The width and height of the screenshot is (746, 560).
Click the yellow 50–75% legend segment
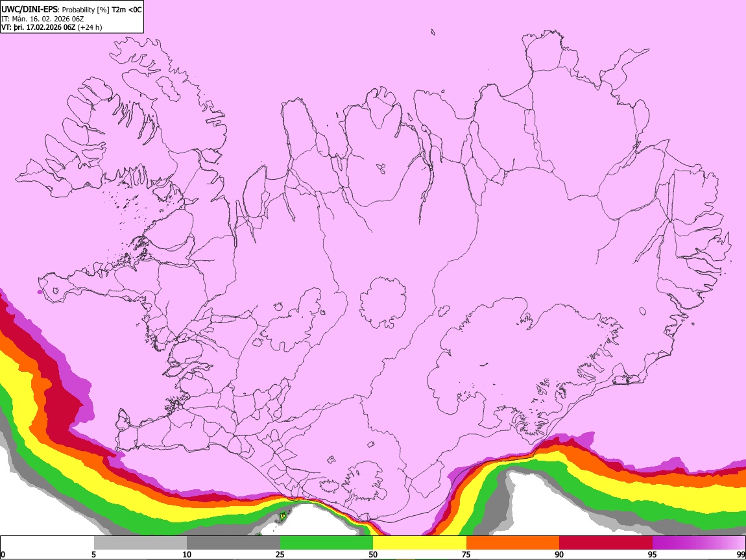click(420, 543)
